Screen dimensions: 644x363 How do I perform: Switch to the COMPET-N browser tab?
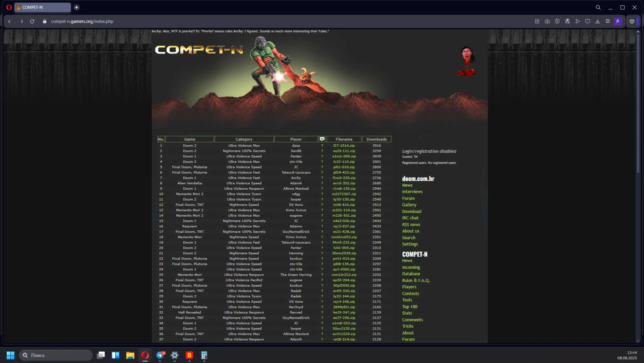(x=42, y=7)
